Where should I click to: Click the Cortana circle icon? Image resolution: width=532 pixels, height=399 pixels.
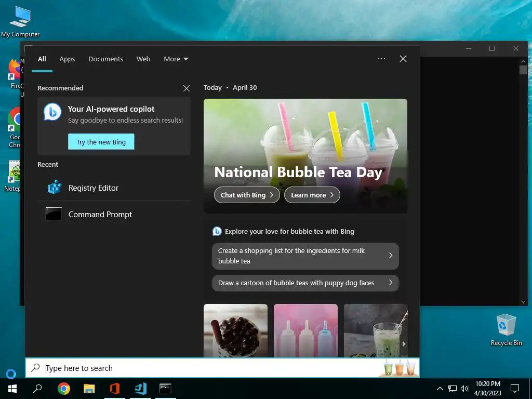[11, 374]
